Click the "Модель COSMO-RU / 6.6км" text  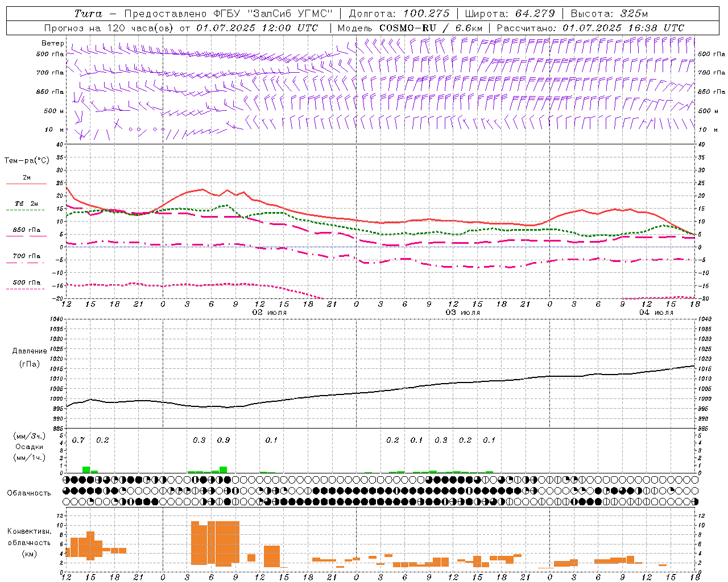point(410,28)
